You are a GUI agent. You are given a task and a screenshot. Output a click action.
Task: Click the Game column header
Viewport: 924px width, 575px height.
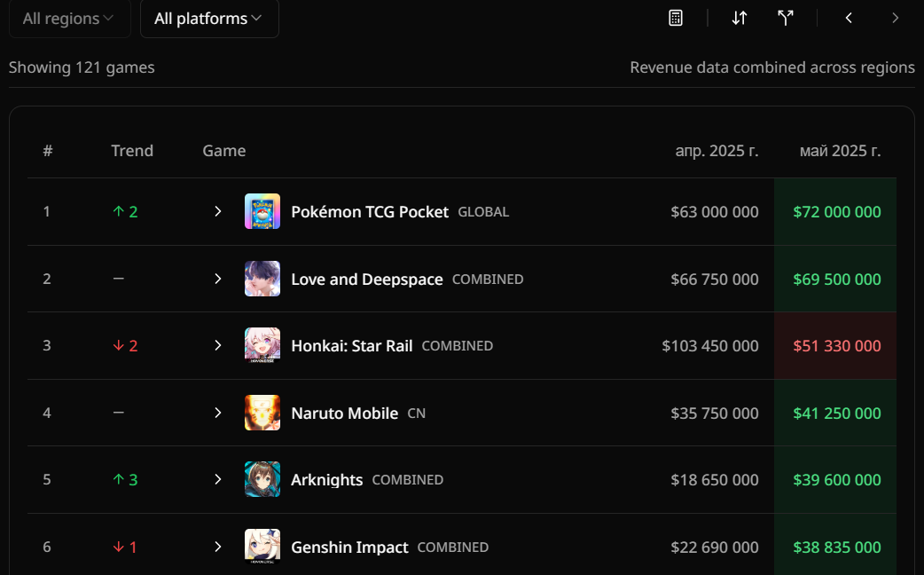click(x=224, y=151)
